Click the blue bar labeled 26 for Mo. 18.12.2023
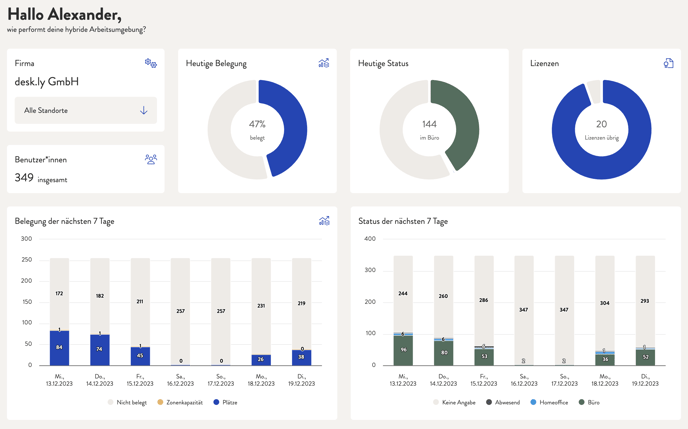This screenshot has height=429, width=688. tap(261, 360)
